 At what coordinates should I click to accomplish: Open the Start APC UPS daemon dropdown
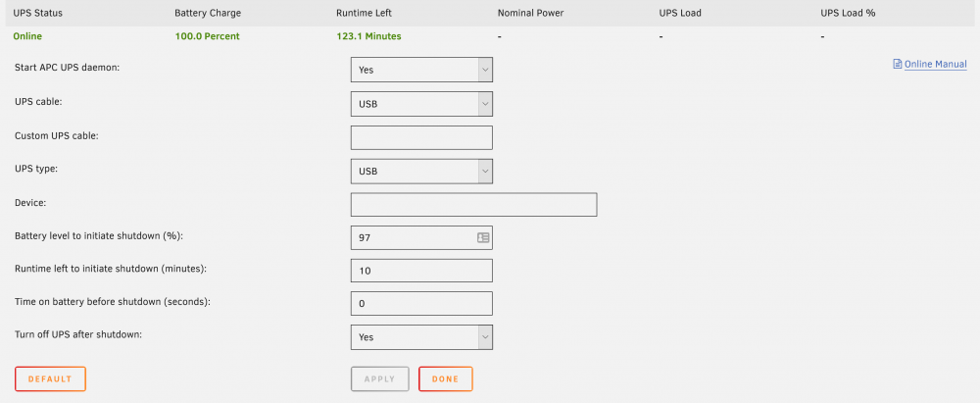click(x=421, y=70)
